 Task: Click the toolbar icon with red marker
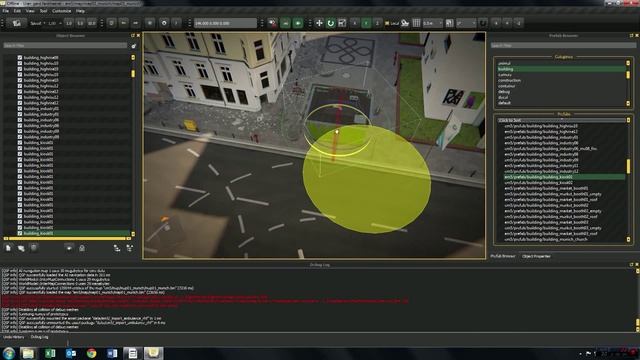point(272,23)
